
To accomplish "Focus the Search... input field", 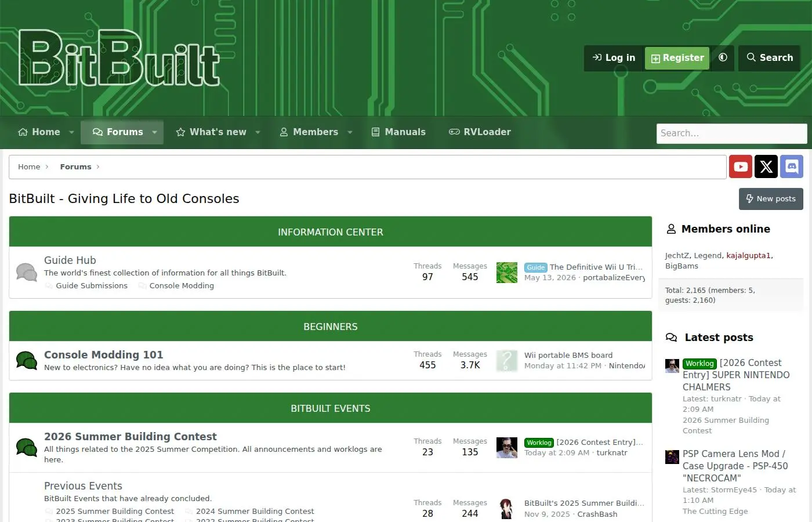I will 731,133.
